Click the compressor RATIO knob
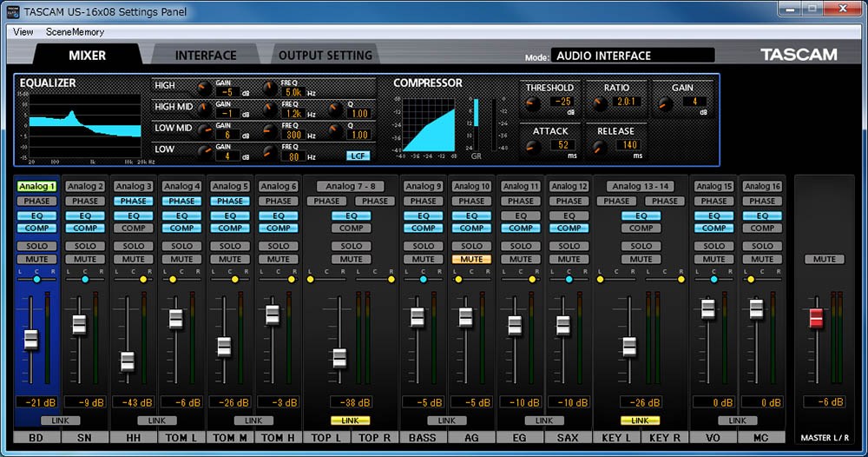868x457 pixels. tap(598, 104)
